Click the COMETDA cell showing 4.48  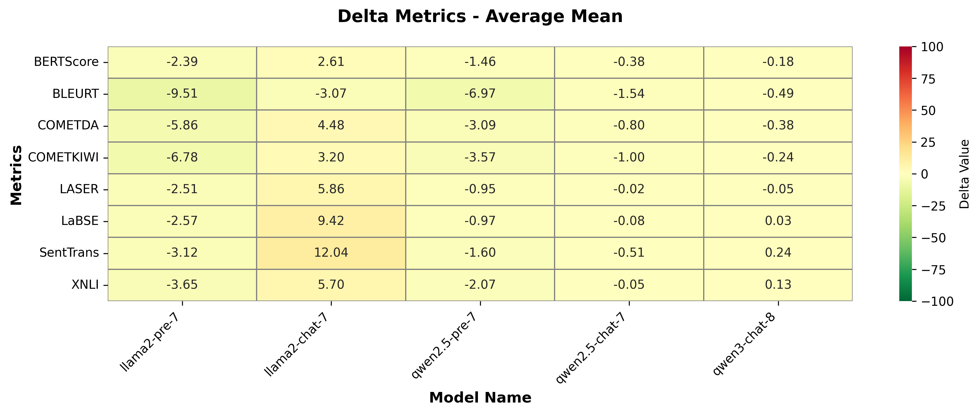[331, 125]
